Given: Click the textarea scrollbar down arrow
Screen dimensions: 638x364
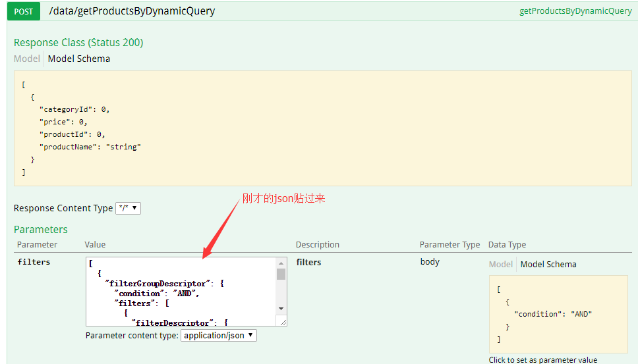Looking at the screenshot, I should [x=281, y=309].
